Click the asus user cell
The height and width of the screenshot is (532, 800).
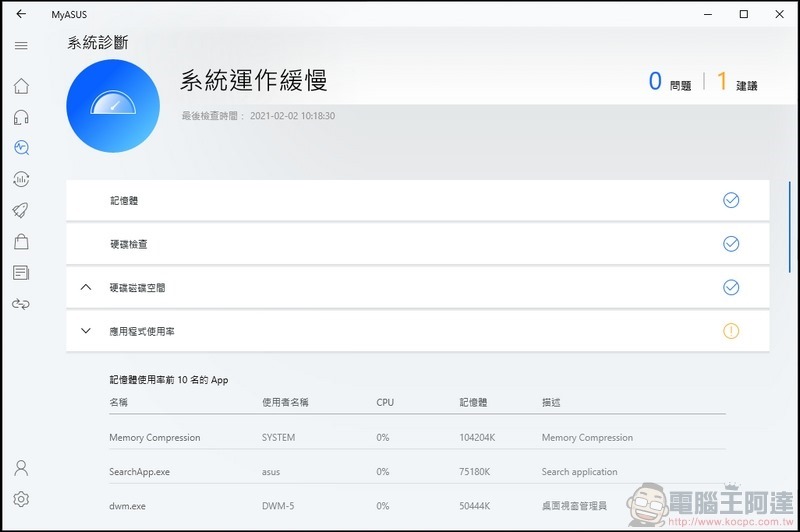271,472
